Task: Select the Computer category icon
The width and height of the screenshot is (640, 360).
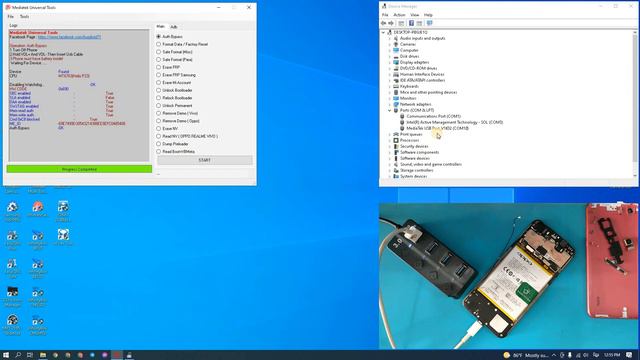Action: pyautogui.click(x=396, y=50)
